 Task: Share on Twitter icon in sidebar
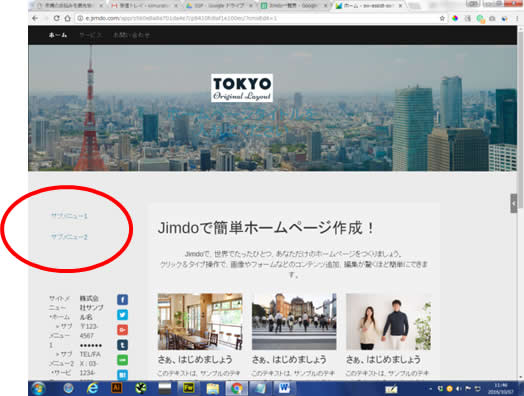122,315
